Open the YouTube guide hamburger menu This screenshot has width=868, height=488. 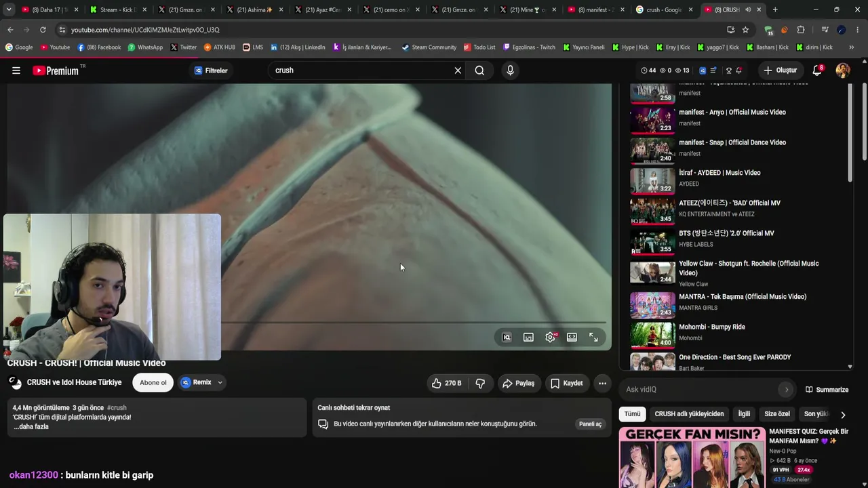(x=16, y=70)
